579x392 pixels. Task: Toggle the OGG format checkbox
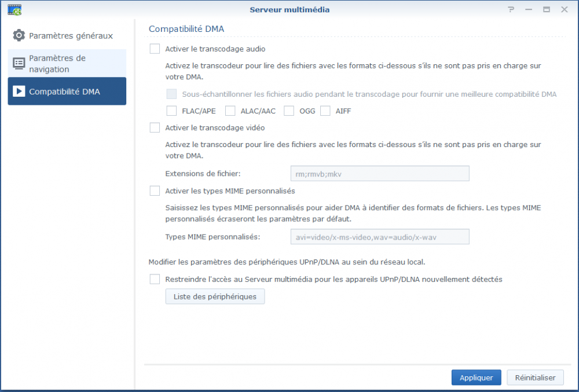point(289,111)
